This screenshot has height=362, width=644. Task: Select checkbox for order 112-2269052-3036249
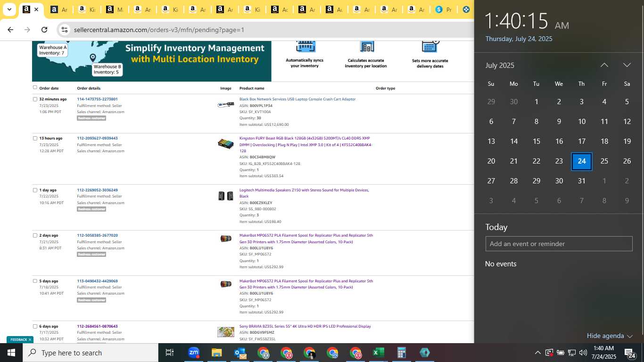pyautogui.click(x=35, y=190)
